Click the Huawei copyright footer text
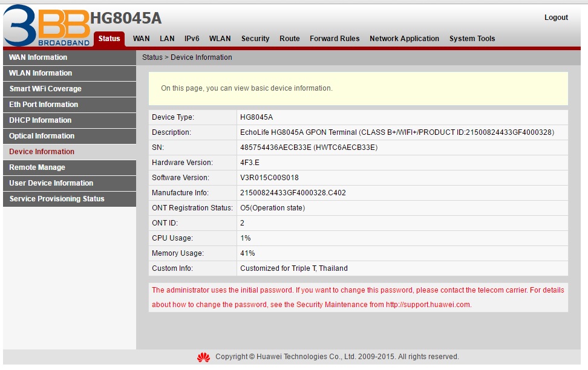Viewport: 588px width, 370px height. (337, 357)
